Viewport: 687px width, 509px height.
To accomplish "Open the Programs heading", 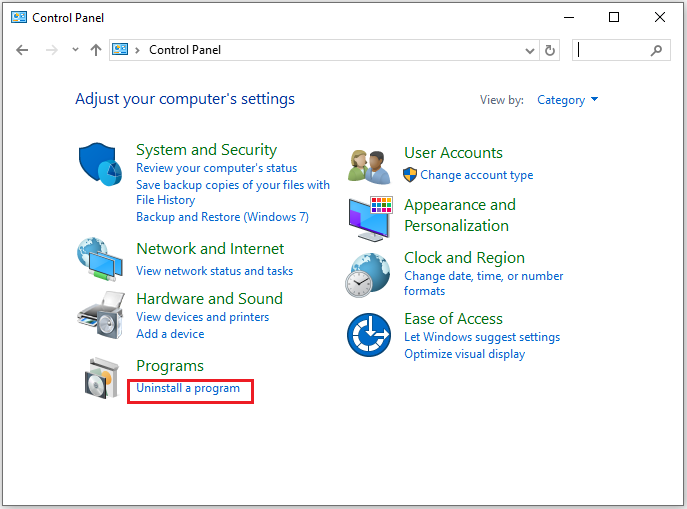I will pos(170,366).
